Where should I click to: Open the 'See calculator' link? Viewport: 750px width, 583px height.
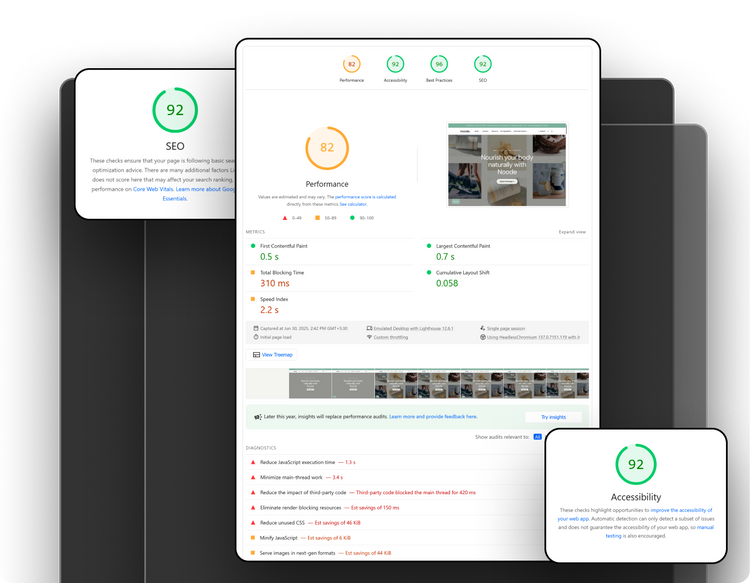coord(353,204)
